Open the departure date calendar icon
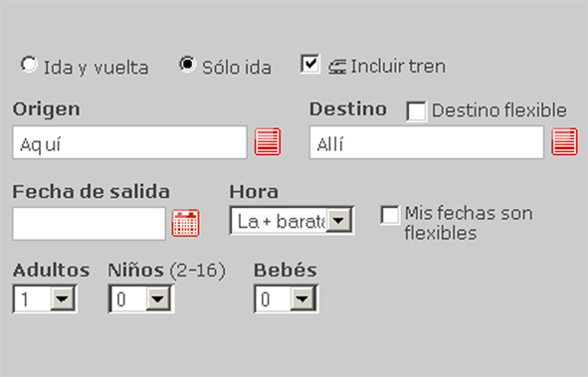Viewport: 588px width, 377px height. pyautogui.click(x=185, y=223)
